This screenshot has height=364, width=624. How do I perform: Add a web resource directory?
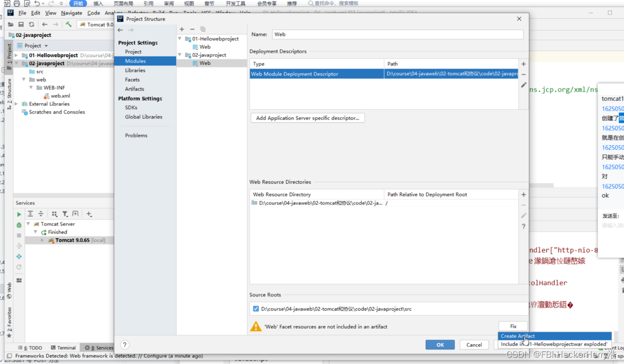point(524,195)
